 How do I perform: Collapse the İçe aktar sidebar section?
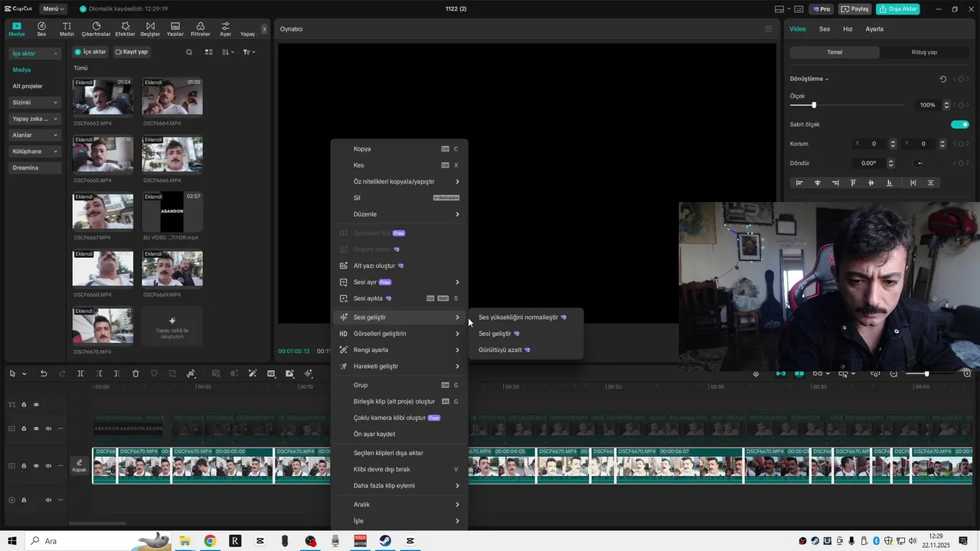click(x=34, y=54)
